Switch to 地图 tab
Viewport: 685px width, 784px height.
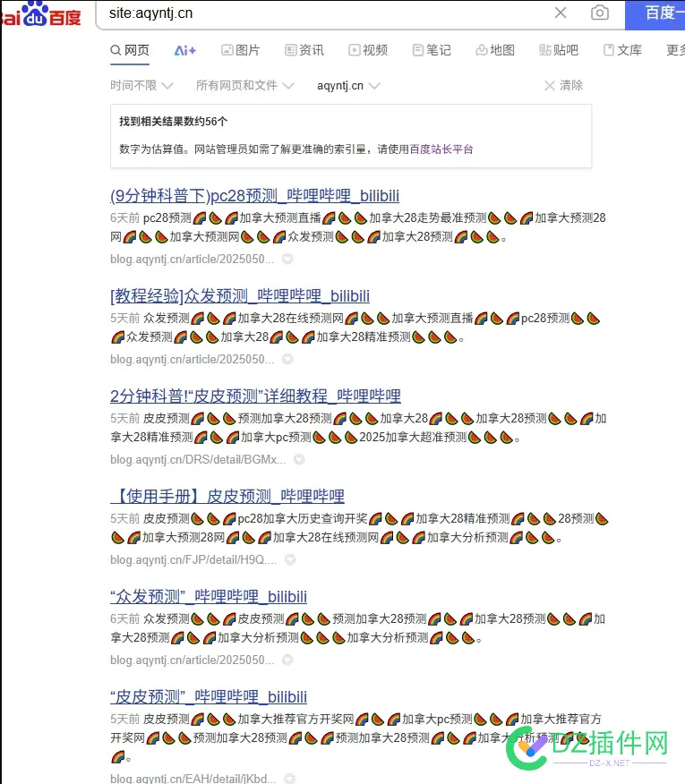[x=495, y=50]
